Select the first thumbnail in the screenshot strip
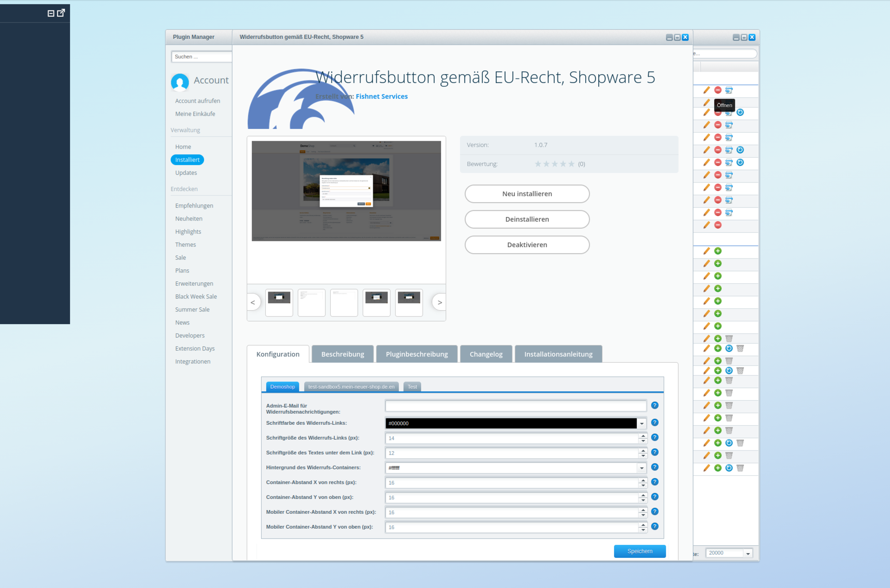The height and width of the screenshot is (588, 890). pos(279,303)
